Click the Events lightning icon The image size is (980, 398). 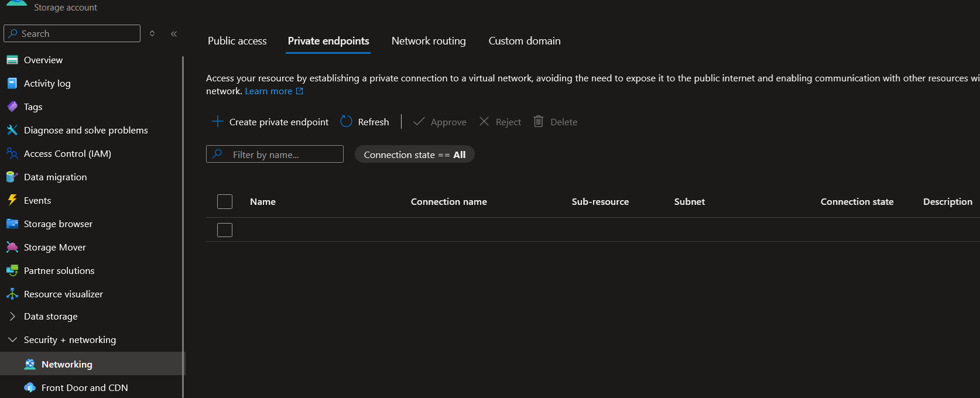click(x=12, y=200)
